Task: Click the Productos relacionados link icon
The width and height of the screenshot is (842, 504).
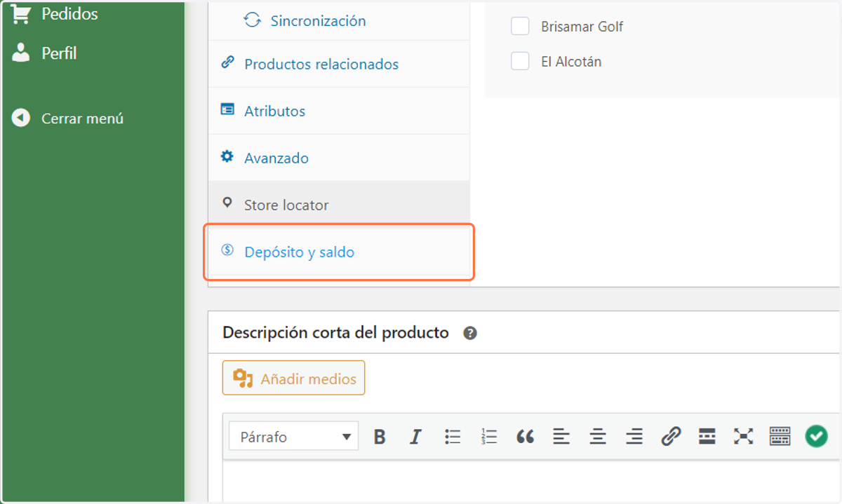Action: 227,62
